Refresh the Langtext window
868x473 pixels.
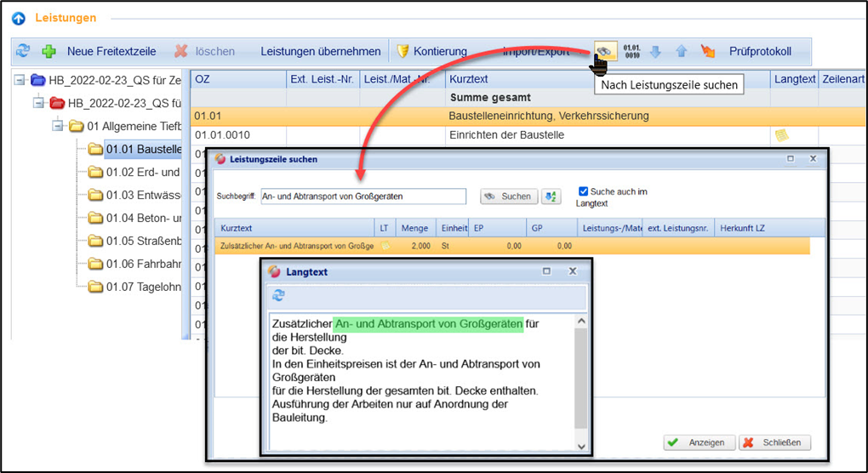[278, 295]
